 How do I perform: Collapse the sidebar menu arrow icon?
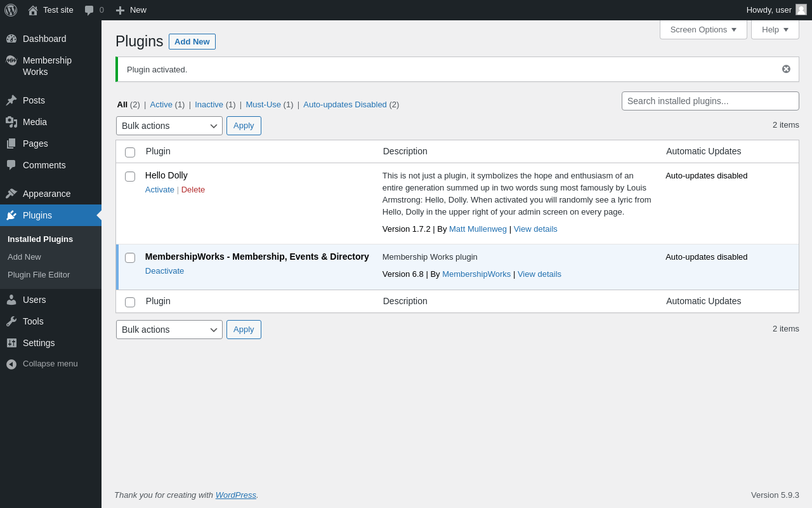(11, 364)
